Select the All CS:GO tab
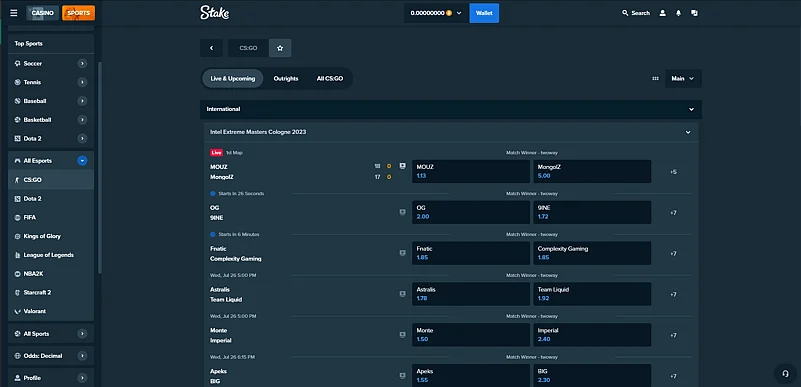 (330, 79)
